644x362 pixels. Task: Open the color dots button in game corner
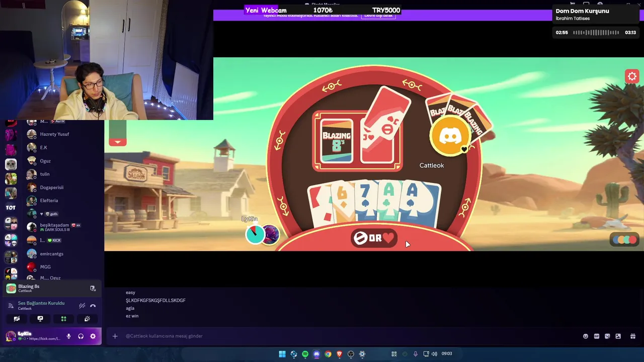tap(625, 240)
